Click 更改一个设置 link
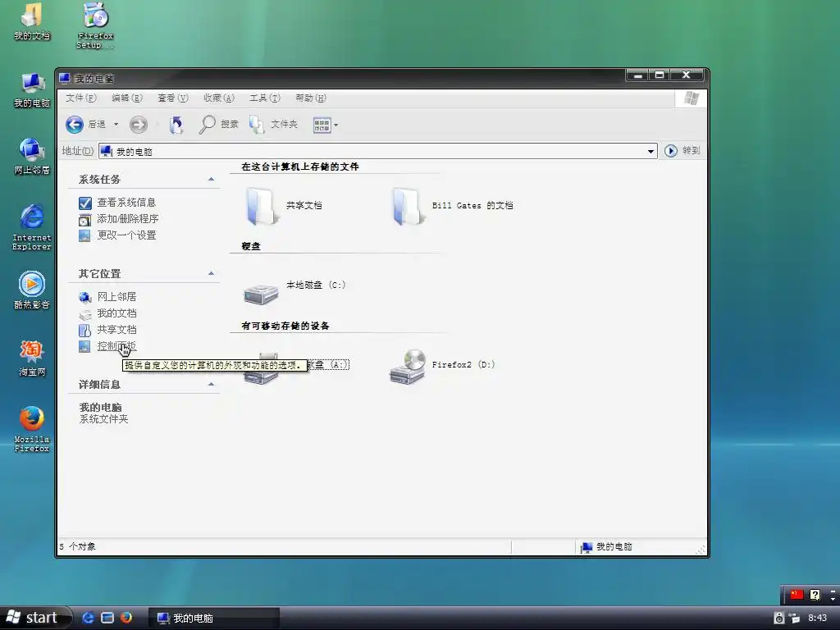Image resolution: width=840 pixels, height=630 pixels. tap(126, 235)
